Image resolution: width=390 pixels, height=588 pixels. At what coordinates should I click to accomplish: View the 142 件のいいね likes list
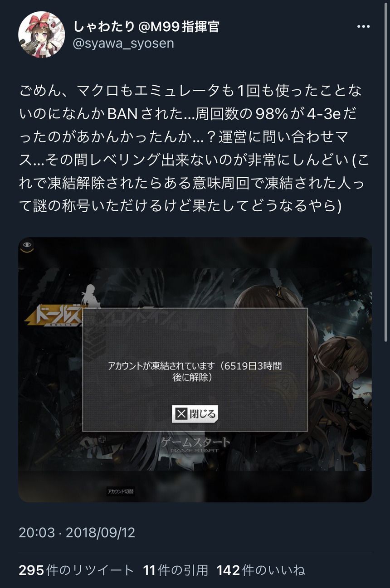261,570
